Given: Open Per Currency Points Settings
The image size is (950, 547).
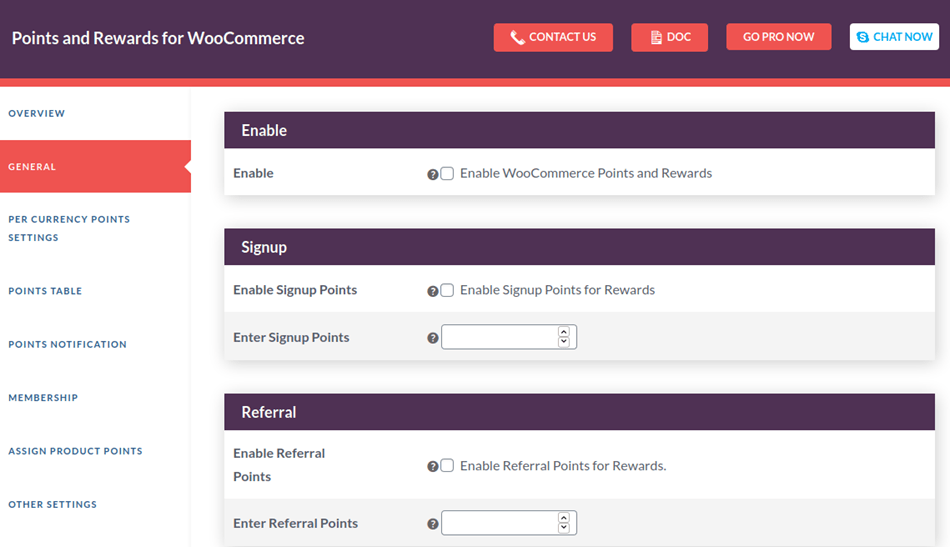Looking at the screenshot, I should pyautogui.click(x=69, y=228).
